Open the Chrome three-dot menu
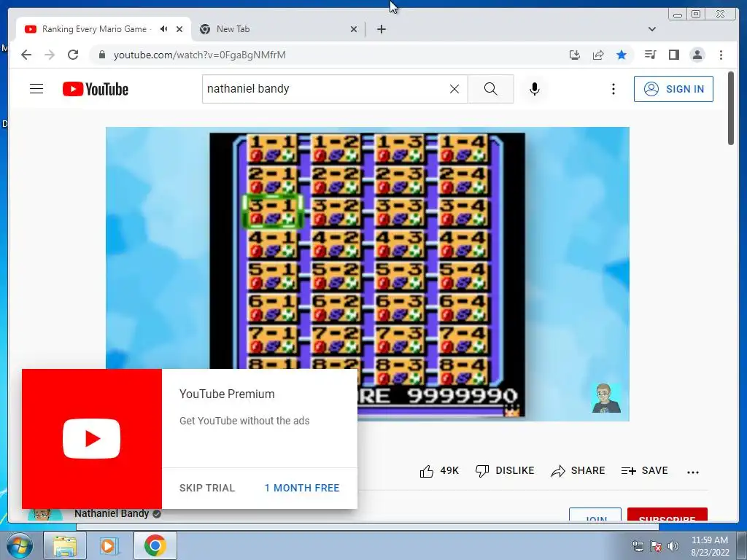Viewport: 747px width, 560px height. [x=721, y=55]
